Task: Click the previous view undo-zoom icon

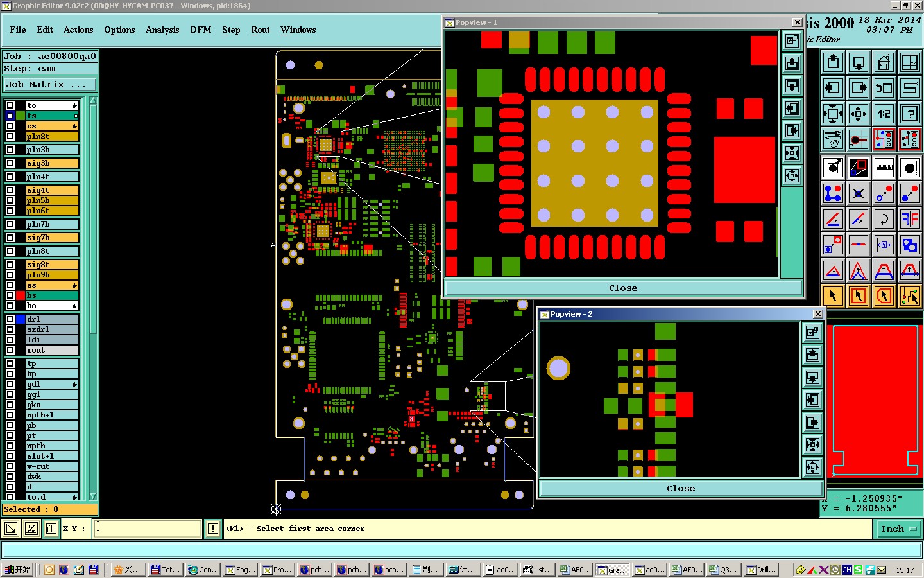Action: [884, 88]
